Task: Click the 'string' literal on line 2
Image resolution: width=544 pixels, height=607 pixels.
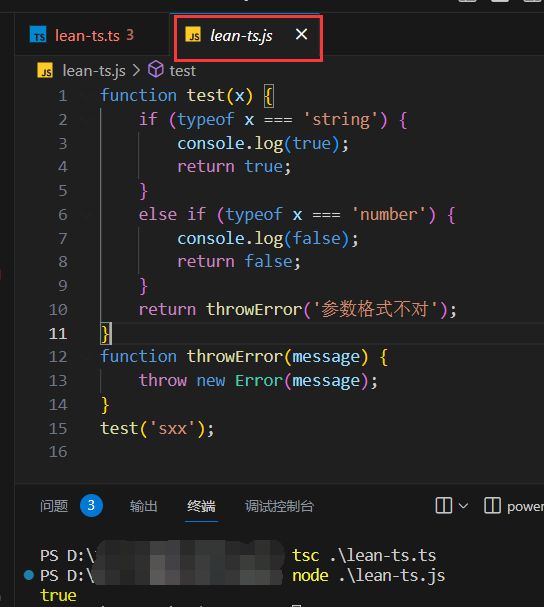Action: 341,119
